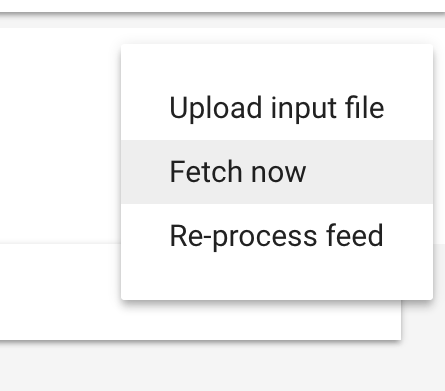
Task: Click the text 'input file' in the menu
Action: pos(328,109)
